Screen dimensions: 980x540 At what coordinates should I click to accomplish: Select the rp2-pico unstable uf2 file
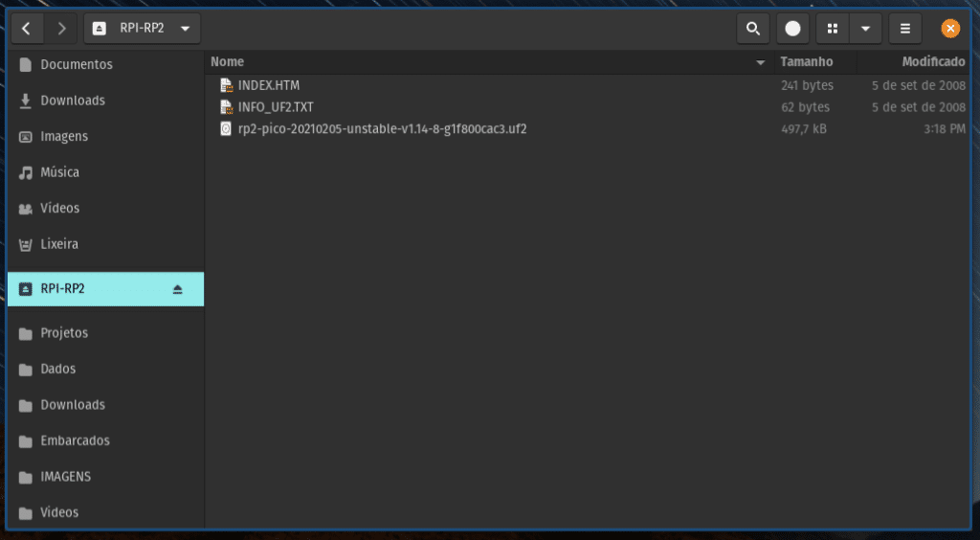click(x=382, y=129)
